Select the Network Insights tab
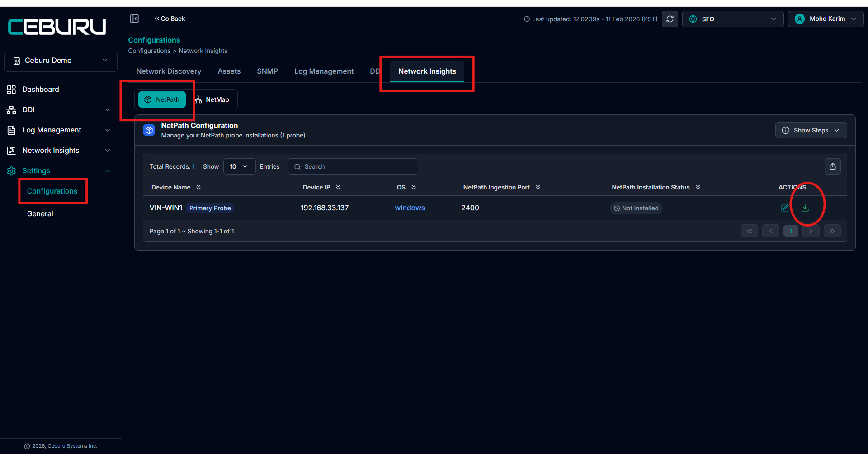 coord(427,71)
